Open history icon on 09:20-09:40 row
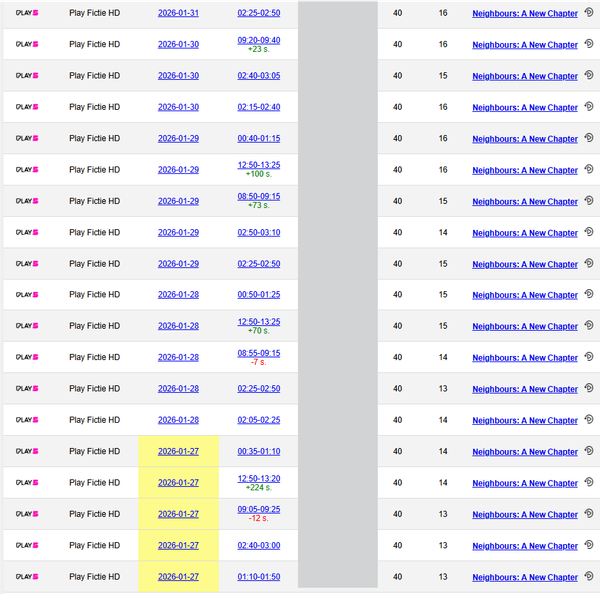The image size is (600, 594). coord(588,44)
